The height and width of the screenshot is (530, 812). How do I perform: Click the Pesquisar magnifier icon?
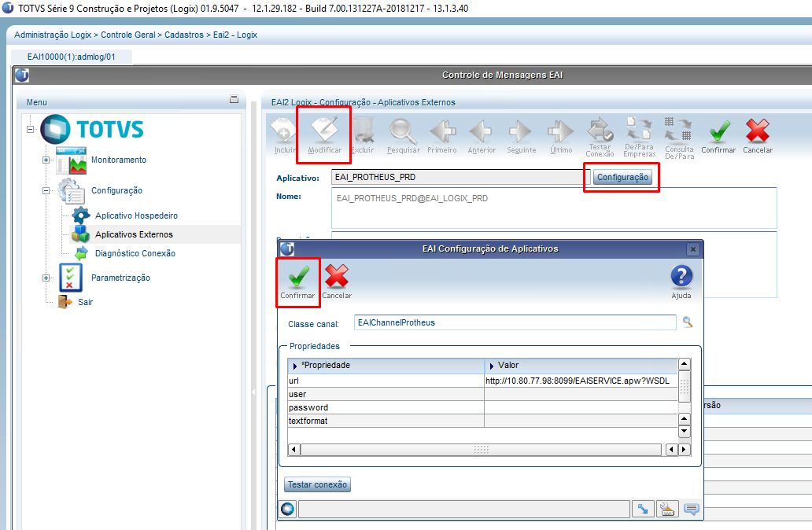(403, 135)
